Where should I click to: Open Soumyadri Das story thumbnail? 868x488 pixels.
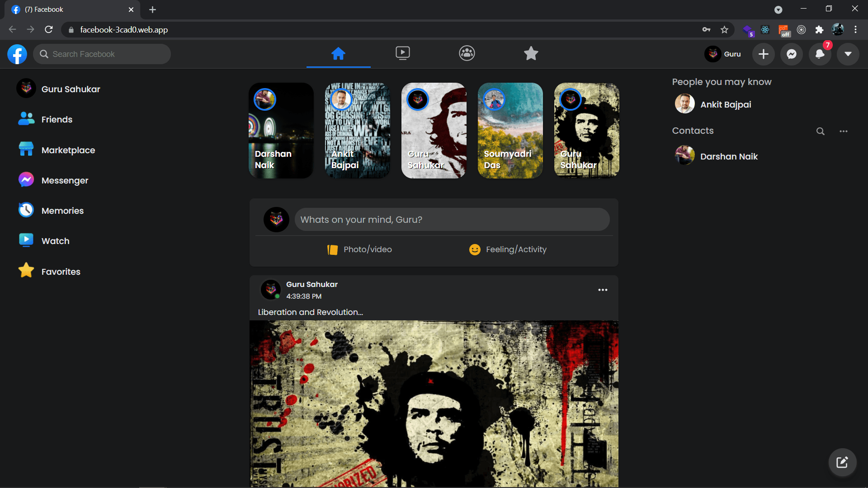coord(510,131)
